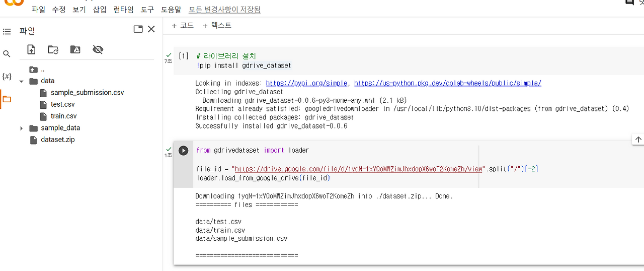The width and height of the screenshot is (644, 271).
Task: Open the us-python.pkg.dev colab-wheels link
Action: 448,83
